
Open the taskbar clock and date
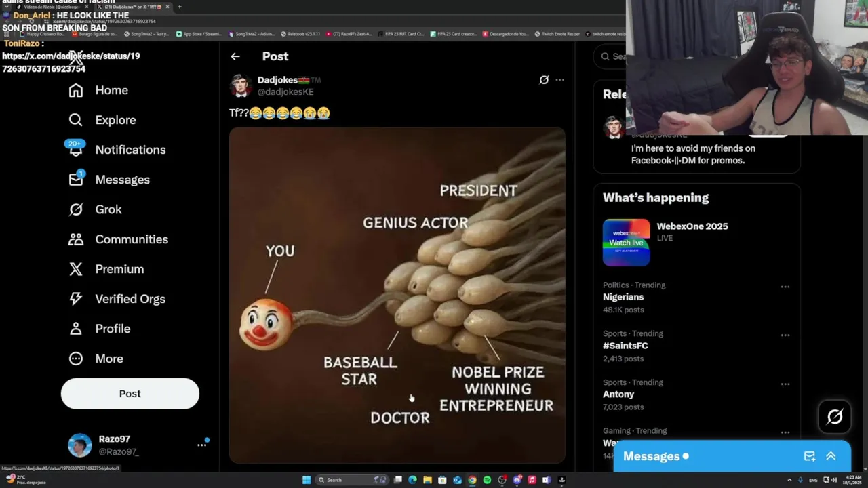pos(852,480)
